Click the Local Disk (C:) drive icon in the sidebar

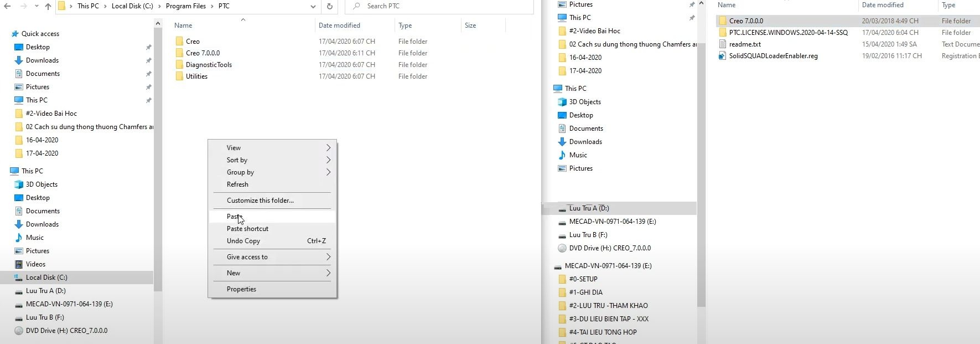(x=19, y=278)
